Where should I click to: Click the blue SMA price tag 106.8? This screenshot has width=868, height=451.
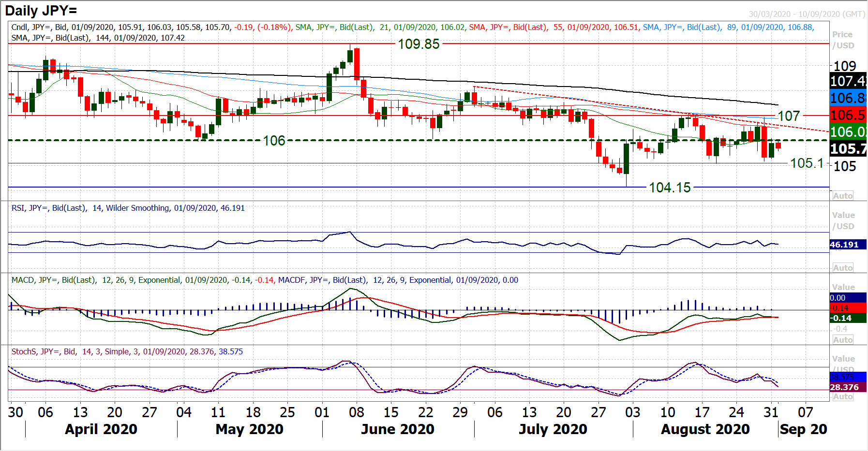(x=848, y=98)
